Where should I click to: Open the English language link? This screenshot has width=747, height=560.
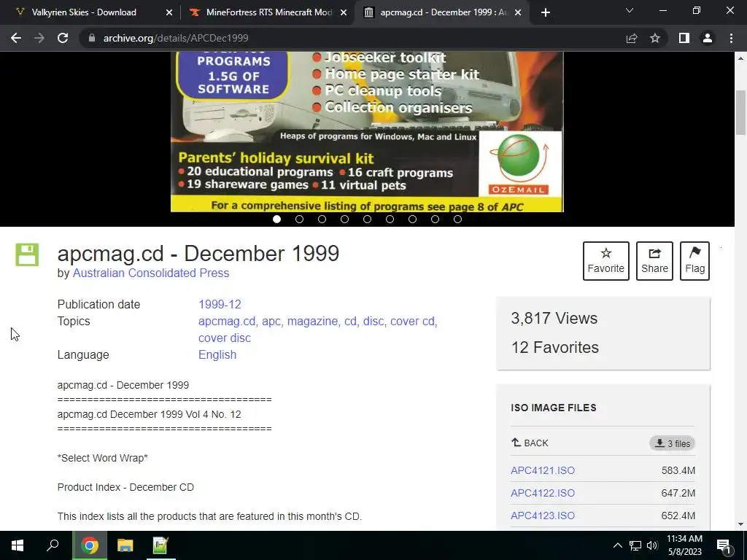(217, 355)
